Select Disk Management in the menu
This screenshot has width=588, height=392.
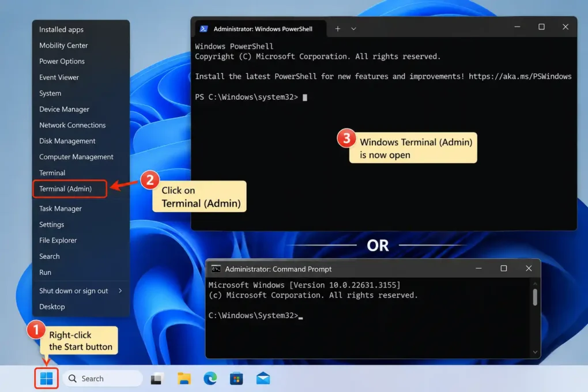tap(81, 141)
